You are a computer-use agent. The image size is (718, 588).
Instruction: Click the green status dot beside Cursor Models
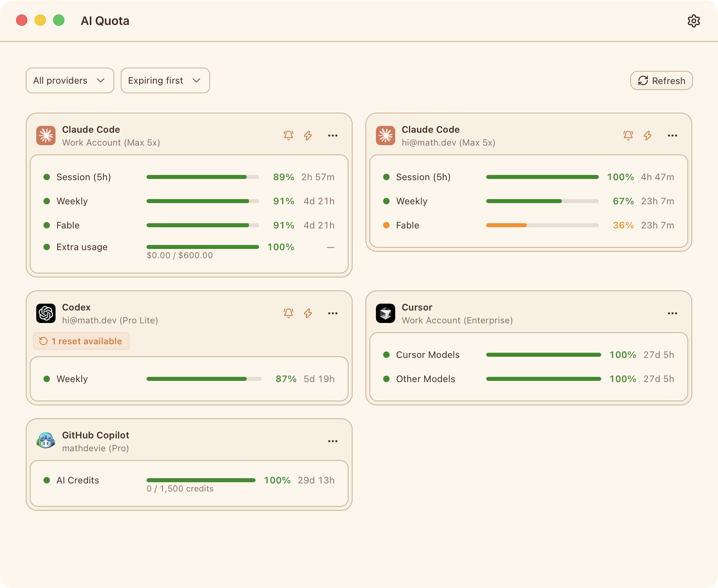(x=386, y=355)
